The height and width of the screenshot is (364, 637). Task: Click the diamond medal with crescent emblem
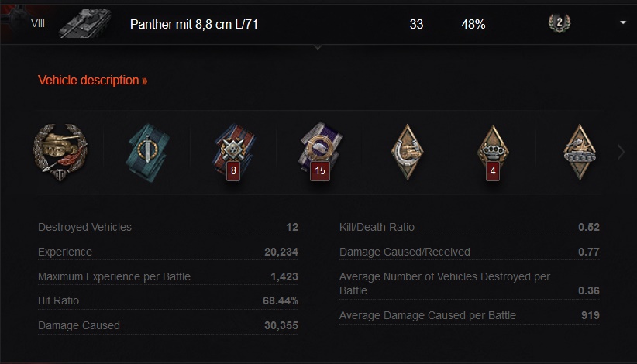pyautogui.click(x=406, y=150)
